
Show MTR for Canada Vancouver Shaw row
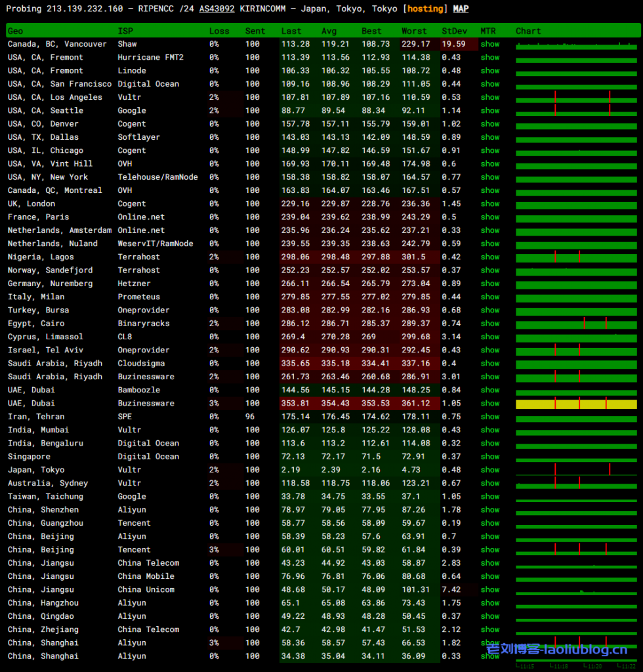(489, 44)
